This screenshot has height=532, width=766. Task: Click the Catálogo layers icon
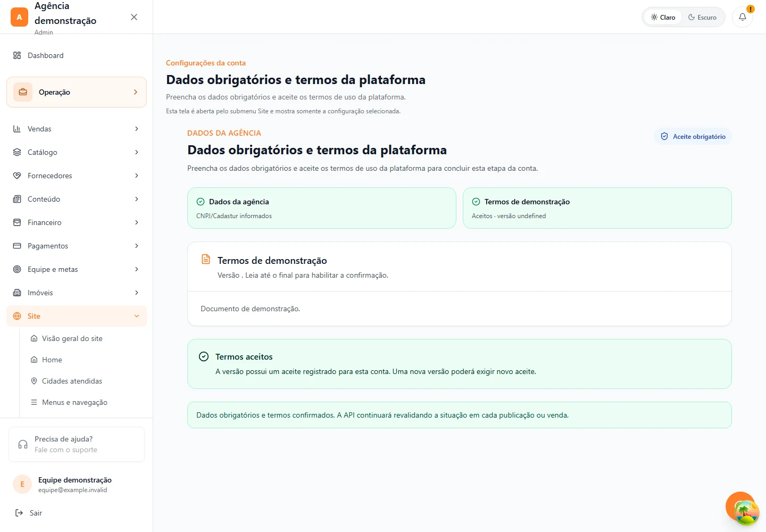(x=17, y=152)
